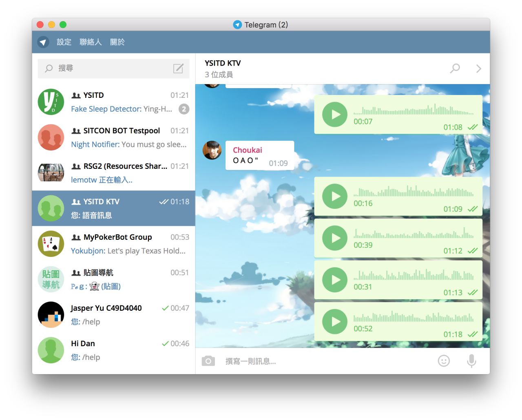
Task: Compose a new message with pencil icon
Action: (x=178, y=68)
